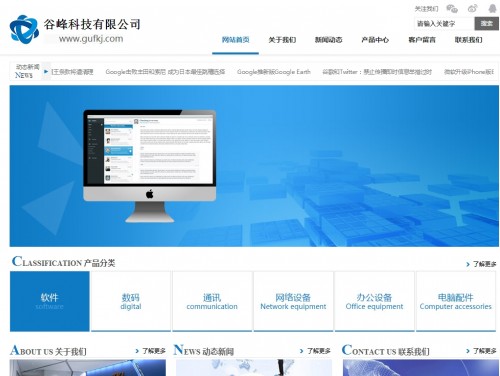500x376 pixels.
Task: Open 关于我们 menu item
Action: point(282,40)
